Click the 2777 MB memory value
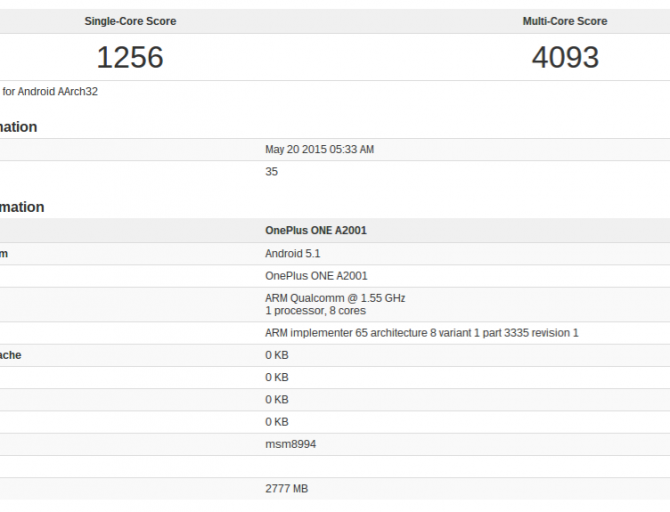 (x=289, y=488)
